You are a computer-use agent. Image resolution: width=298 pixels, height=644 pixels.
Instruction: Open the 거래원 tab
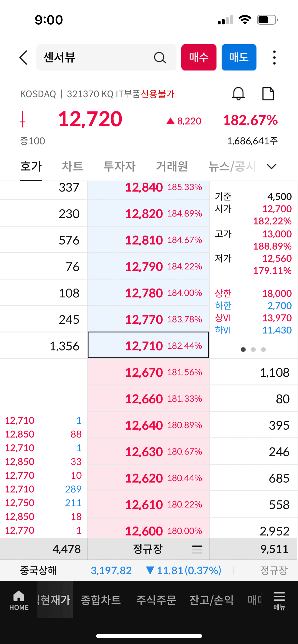click(172, 166)
